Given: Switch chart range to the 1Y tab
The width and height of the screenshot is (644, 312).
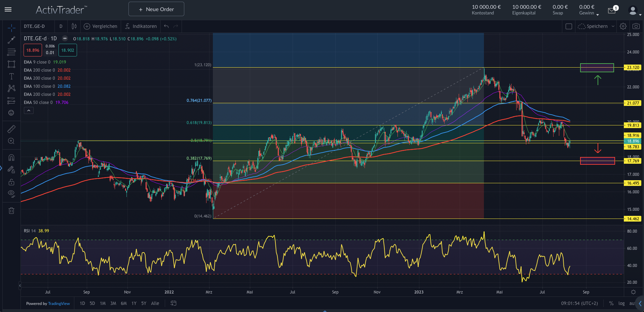Looking at the screenshot, I should [134, 303].
